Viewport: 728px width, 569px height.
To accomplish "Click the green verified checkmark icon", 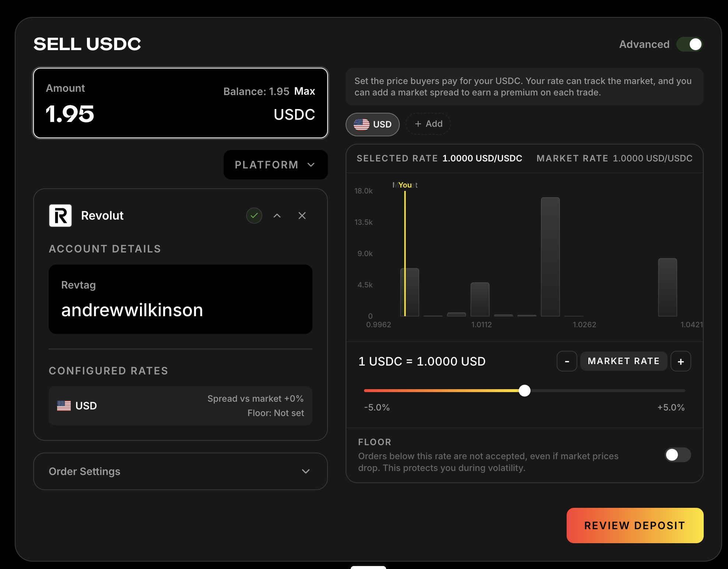I will 254,216.
